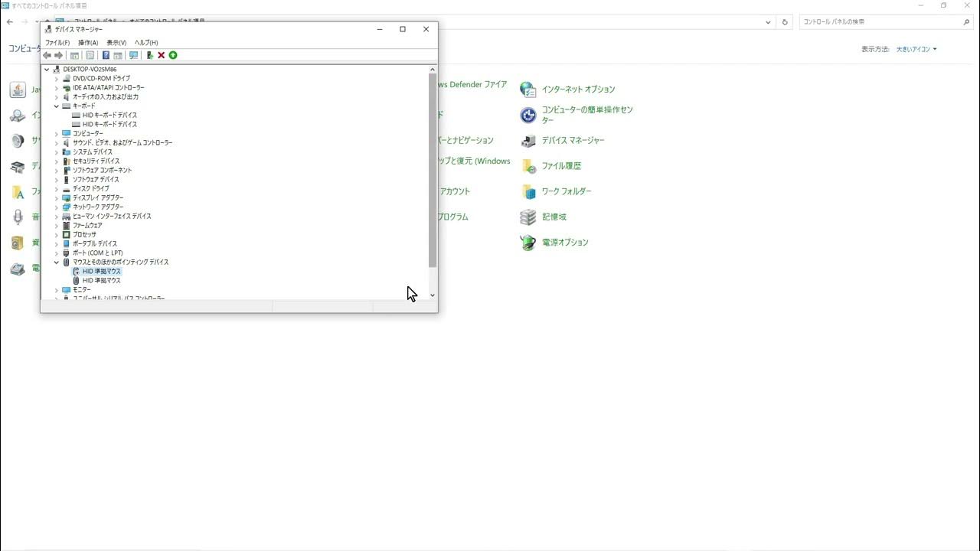
Task: Click the ネットワーク アダプター icon
Action: point(67,207)
